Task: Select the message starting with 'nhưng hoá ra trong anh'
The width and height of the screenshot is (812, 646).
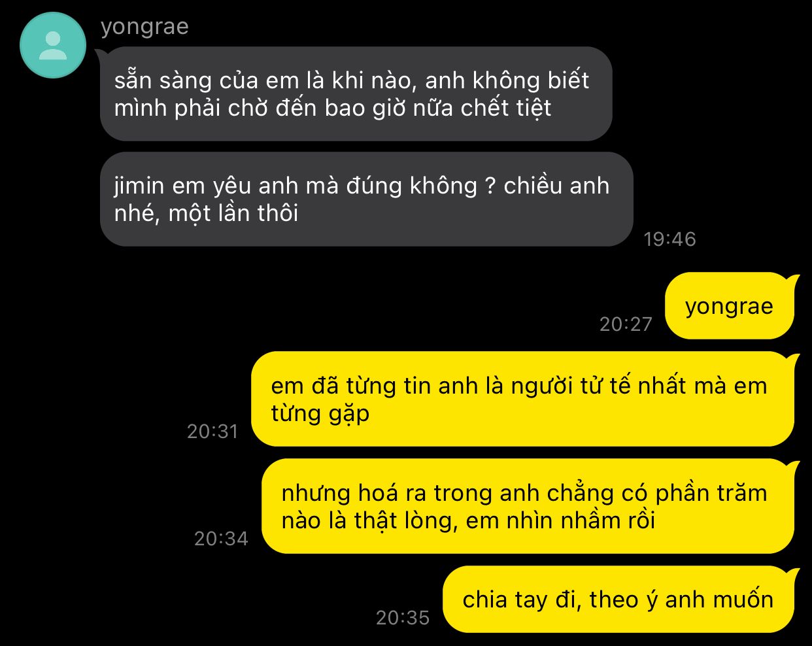Action: pos(528,506)
